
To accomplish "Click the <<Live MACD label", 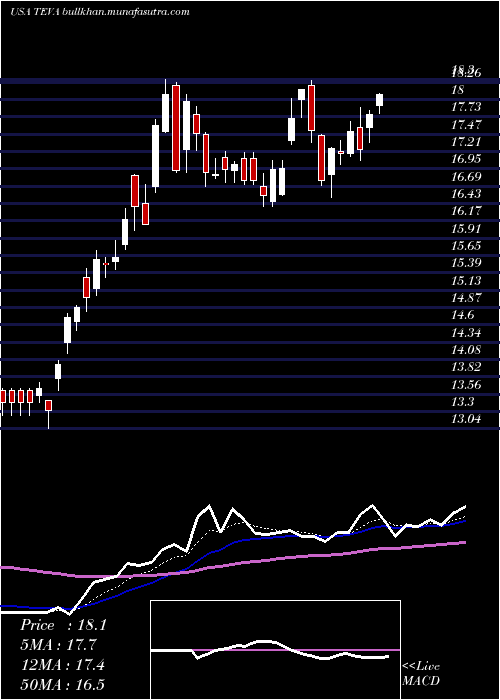I will click(421, 674).
